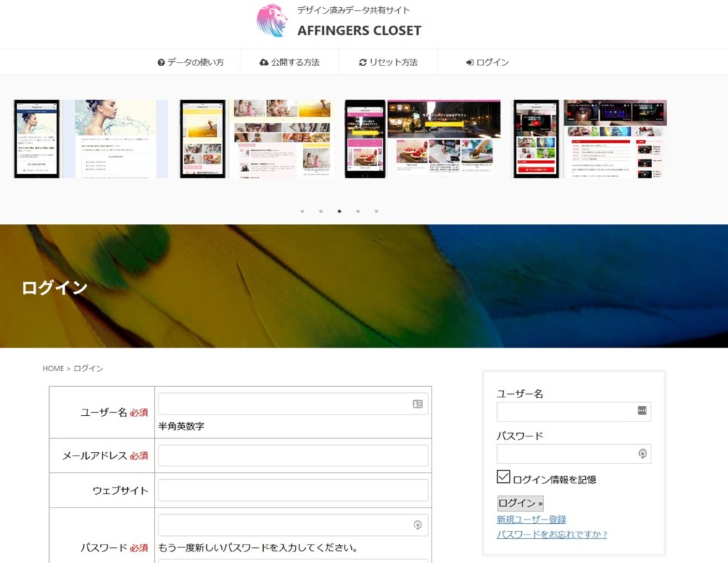Viewport: 728px width, 563px height.
Task: Click the HOME breadcrumb link
Action: tap(53, 368)
